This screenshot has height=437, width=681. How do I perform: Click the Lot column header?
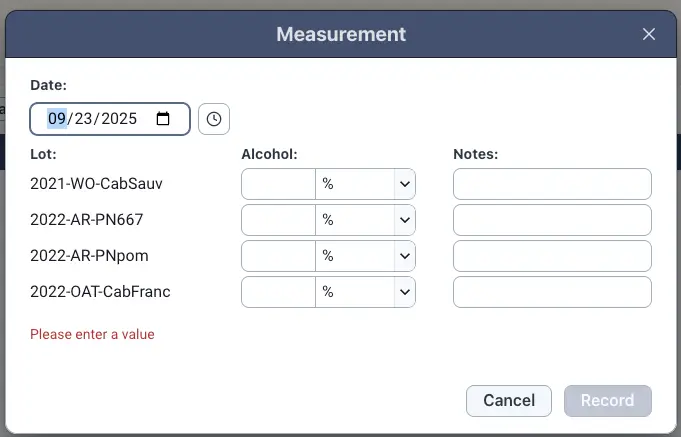point(43,154)
